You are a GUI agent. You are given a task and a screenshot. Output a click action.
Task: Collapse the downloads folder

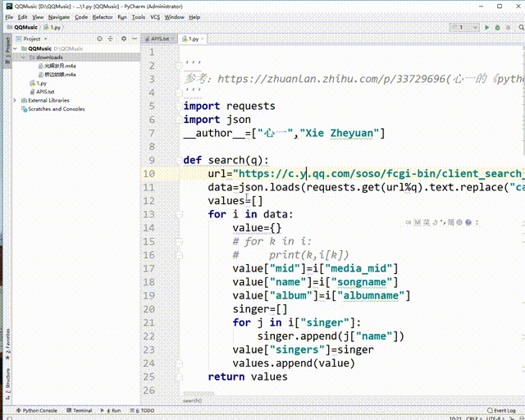point(24,57)
